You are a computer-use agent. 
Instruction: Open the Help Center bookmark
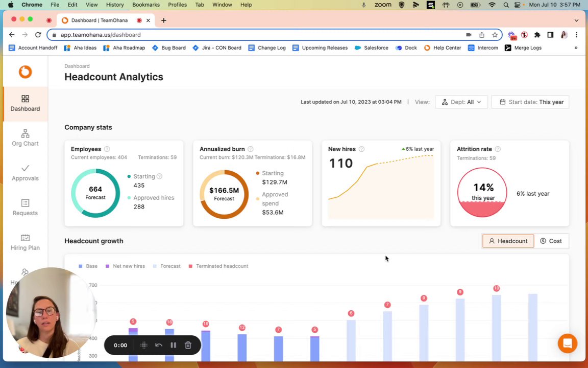pos(443,48)
